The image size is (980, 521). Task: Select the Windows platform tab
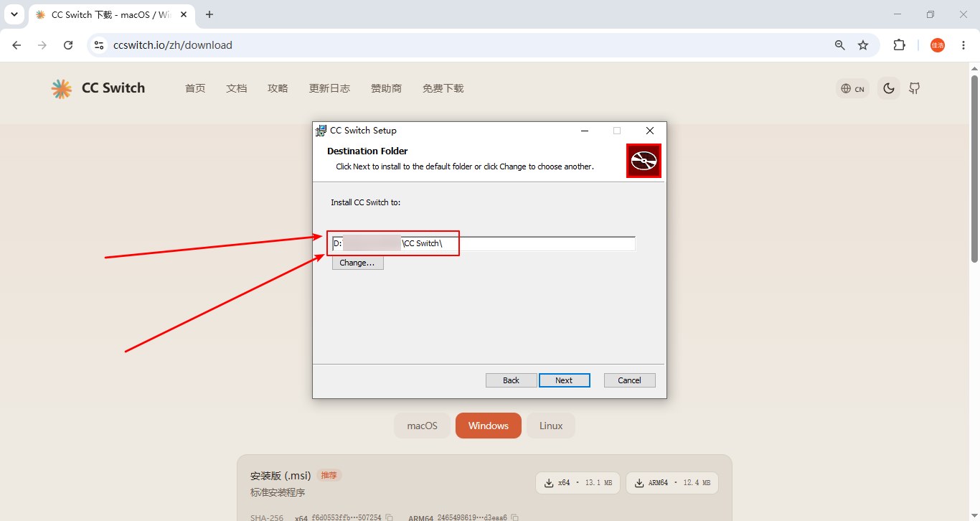coord(489,426)
